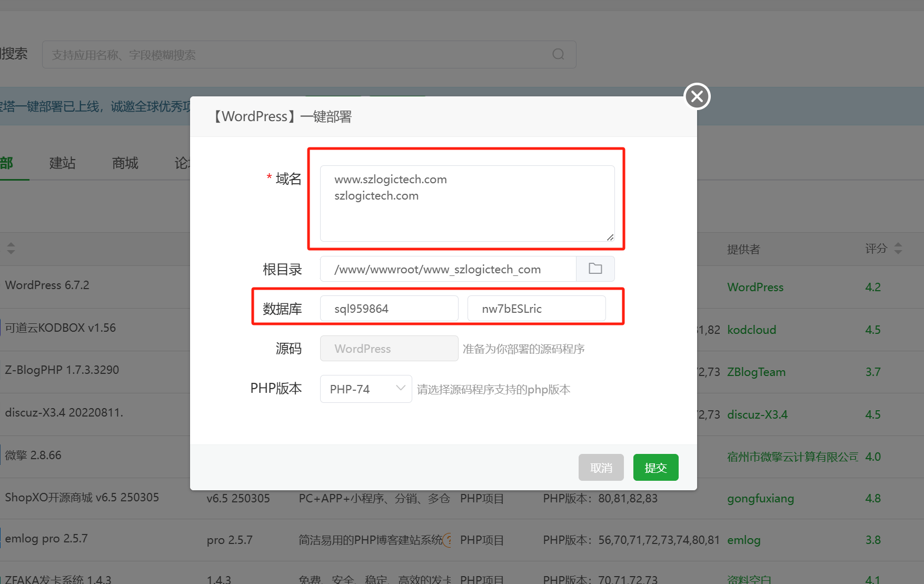Open the ZBlogTeam provider link

(x=756, y=372)
